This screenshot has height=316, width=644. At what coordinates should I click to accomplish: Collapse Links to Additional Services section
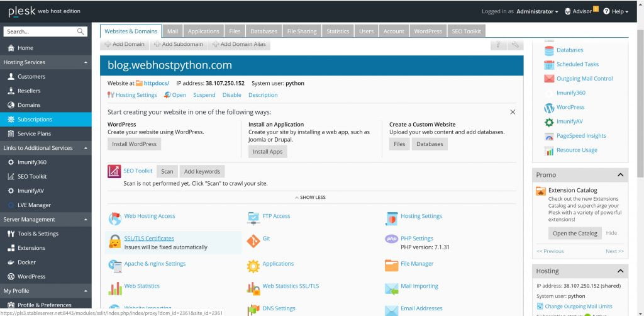click(86, 148)
